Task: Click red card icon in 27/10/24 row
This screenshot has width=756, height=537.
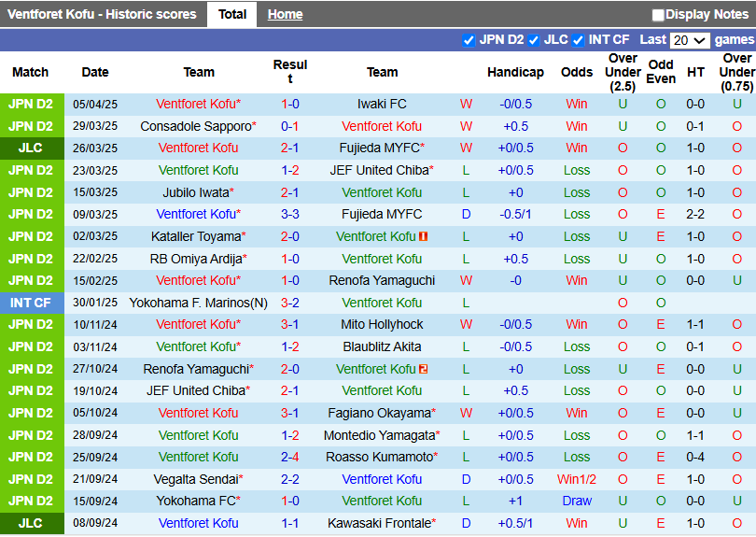Action: 424,369
